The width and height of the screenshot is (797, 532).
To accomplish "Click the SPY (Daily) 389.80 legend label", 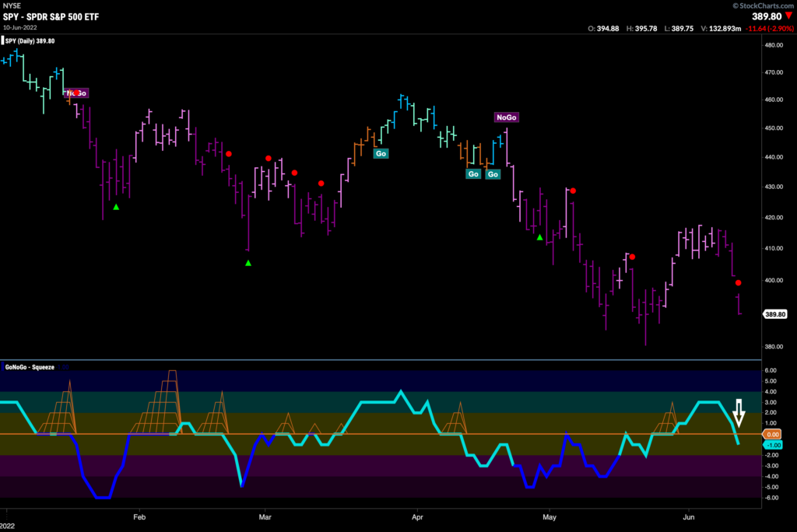I will (30, 41).
